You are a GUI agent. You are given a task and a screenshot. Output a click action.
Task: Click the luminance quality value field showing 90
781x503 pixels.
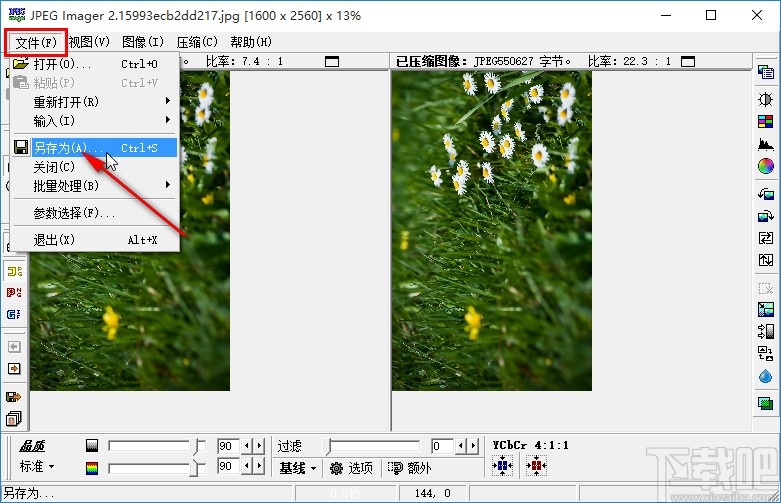228,445
